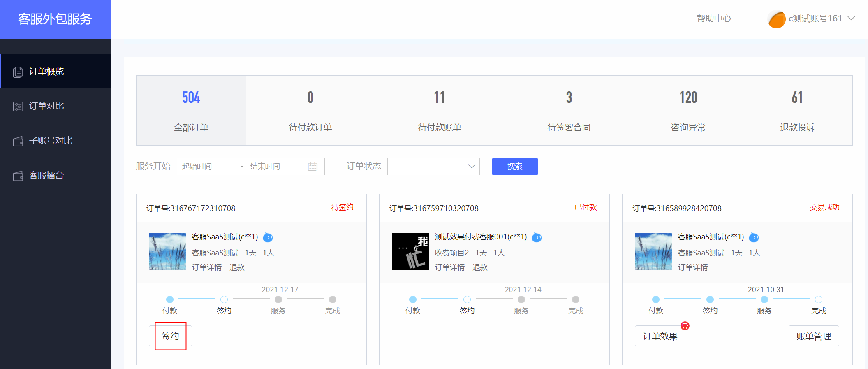Image resolution: width=868 pixels, height=369 pixels.
Task: Click the 账单管理 button
Action: [x=814, y=336]
